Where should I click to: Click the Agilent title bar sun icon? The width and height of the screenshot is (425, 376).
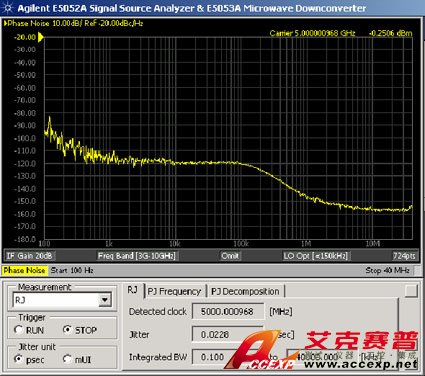[x=7, y=8]
